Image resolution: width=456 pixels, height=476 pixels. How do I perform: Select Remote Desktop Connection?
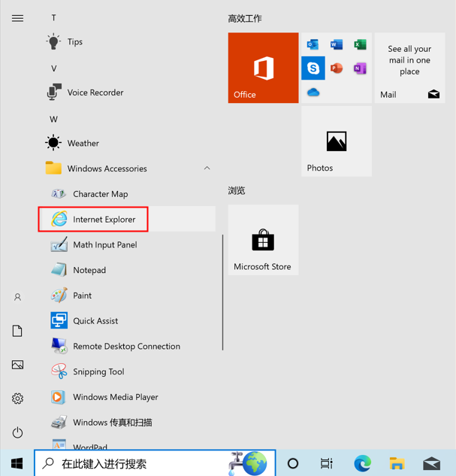(126, 347)
